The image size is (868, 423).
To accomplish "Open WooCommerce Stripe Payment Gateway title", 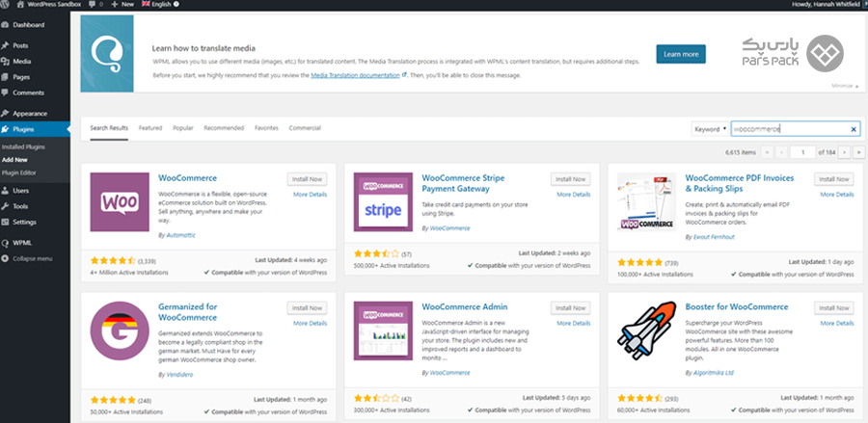I will click(463, 184).
